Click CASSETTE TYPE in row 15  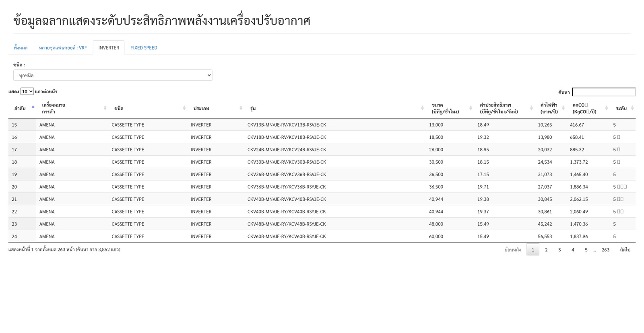click(128, 125)
